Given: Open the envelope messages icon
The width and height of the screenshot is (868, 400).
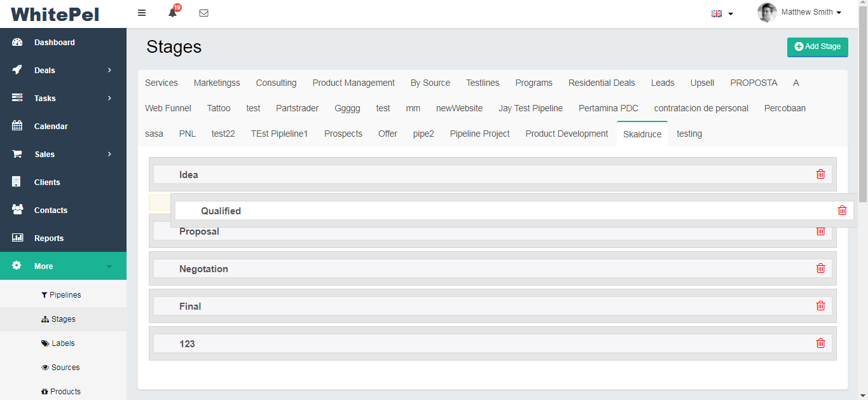Looking at the screenshot, I should click(203, 13).
